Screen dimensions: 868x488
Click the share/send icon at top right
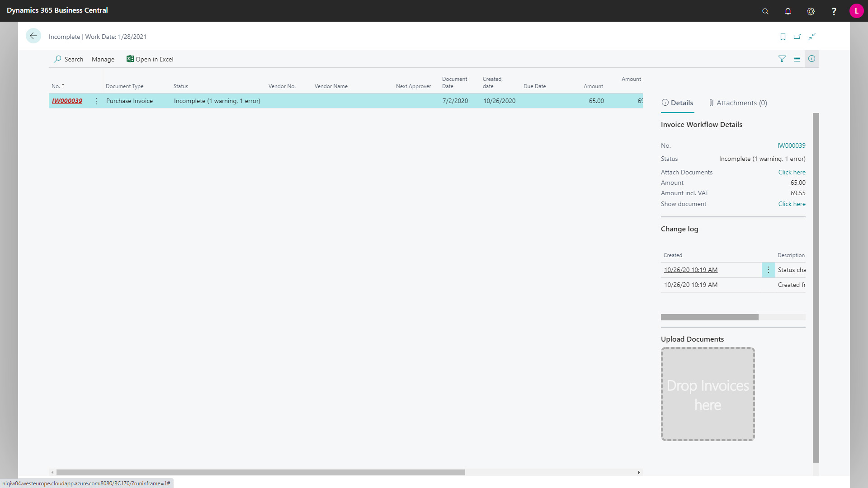pos(797,36)
